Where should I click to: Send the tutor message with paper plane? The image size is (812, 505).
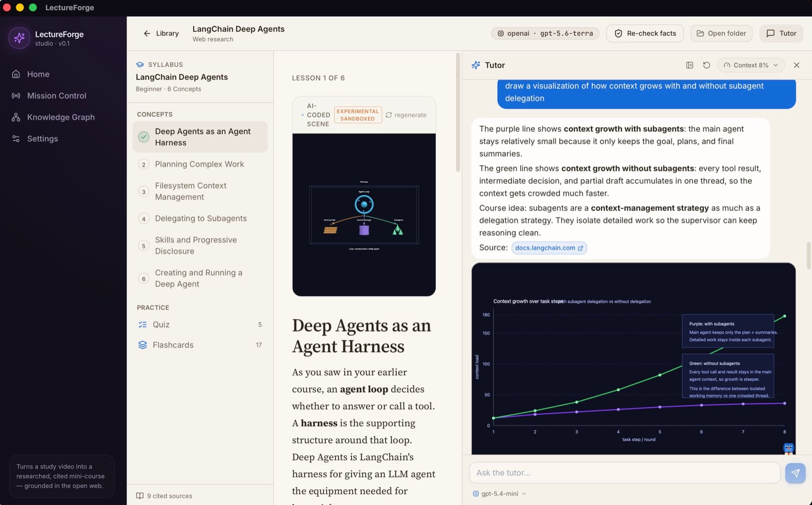[795, 473]
